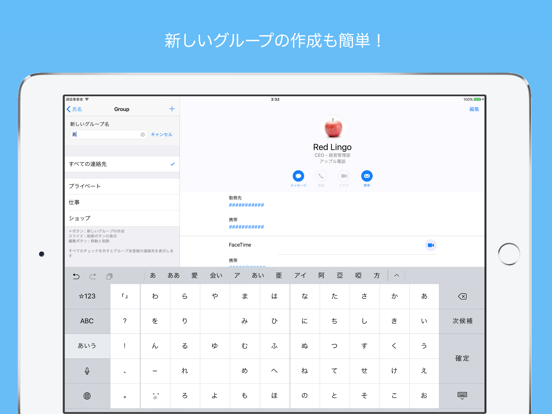Viewport: 552px width, 414px height.
Task: Tap the plus icon to add group
Action: 172,109
